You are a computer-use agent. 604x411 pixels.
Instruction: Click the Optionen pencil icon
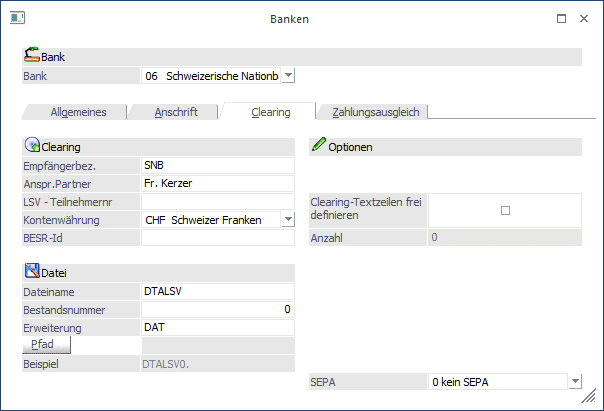319,146
